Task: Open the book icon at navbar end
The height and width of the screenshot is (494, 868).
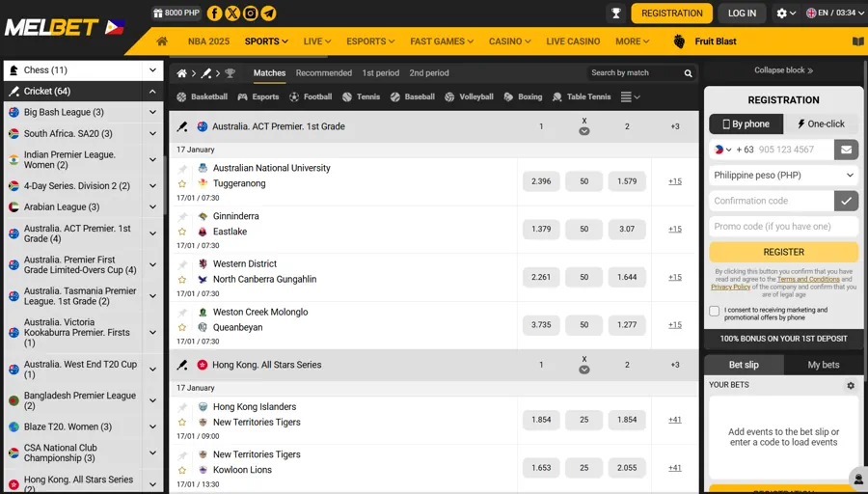Action: pyautogui.click(x=857, y=41)
